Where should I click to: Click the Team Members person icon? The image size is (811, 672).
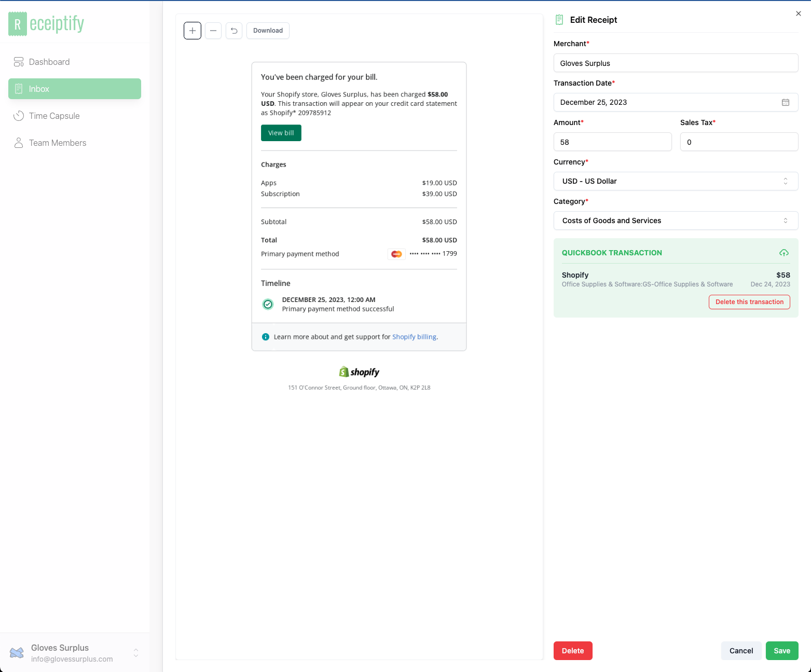19,143
